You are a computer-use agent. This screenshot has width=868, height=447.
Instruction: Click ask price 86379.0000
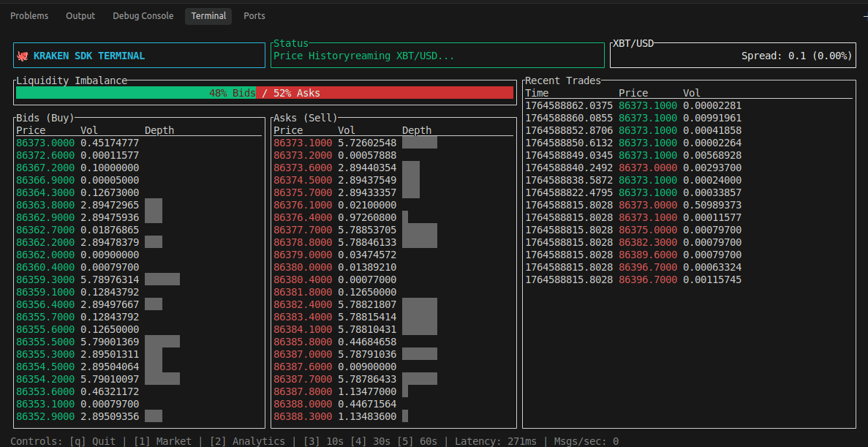(302, 255)
